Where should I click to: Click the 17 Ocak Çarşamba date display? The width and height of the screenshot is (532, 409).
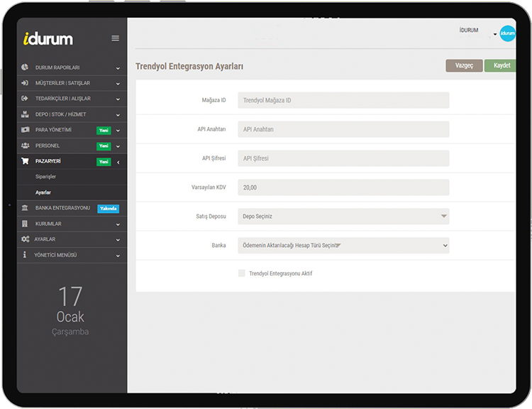click(x=70, y=310)
